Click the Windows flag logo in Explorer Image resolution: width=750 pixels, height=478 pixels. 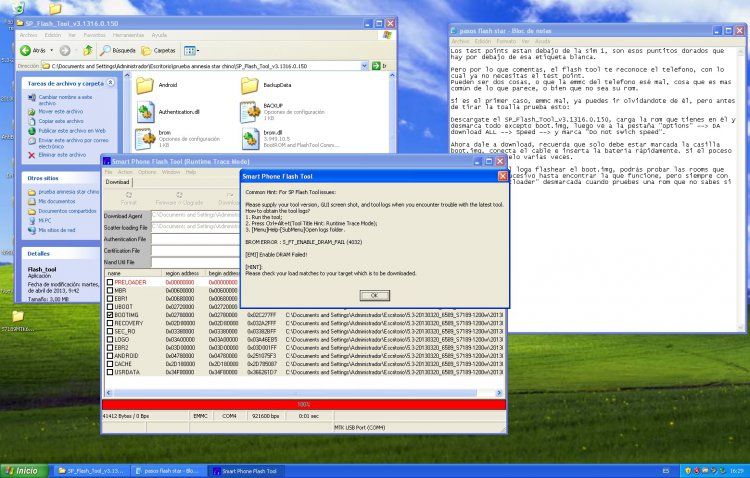pos(386,35)
